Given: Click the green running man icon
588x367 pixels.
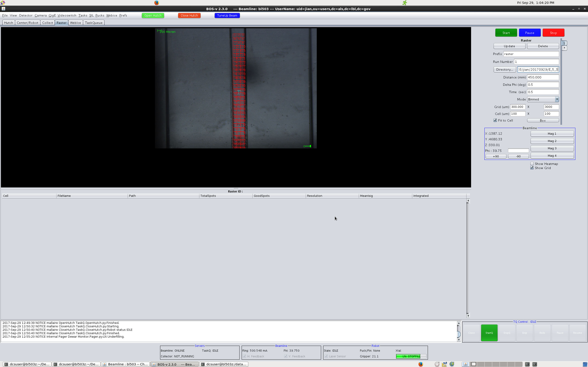Looking at the screenshot, I should click(x=404, y=3).
